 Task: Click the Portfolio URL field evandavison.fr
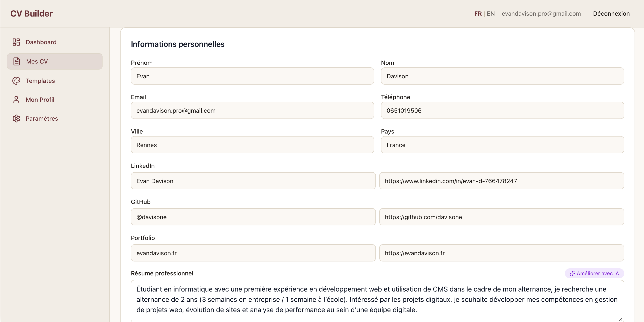click(253, 253)
